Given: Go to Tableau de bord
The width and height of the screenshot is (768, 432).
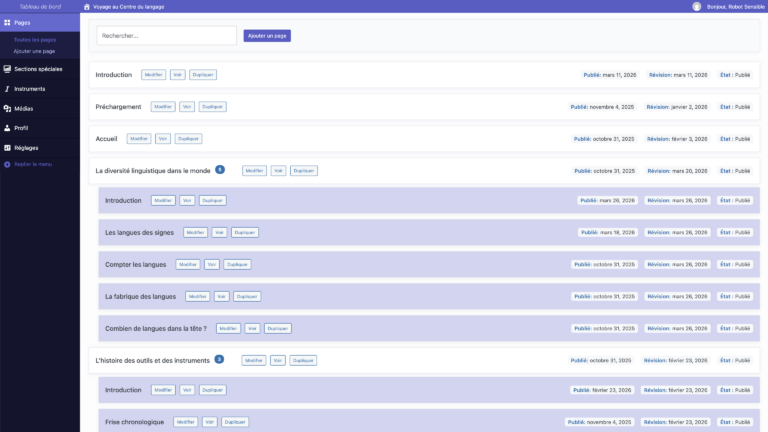Looking at the screenshot, I should point(39,6).
